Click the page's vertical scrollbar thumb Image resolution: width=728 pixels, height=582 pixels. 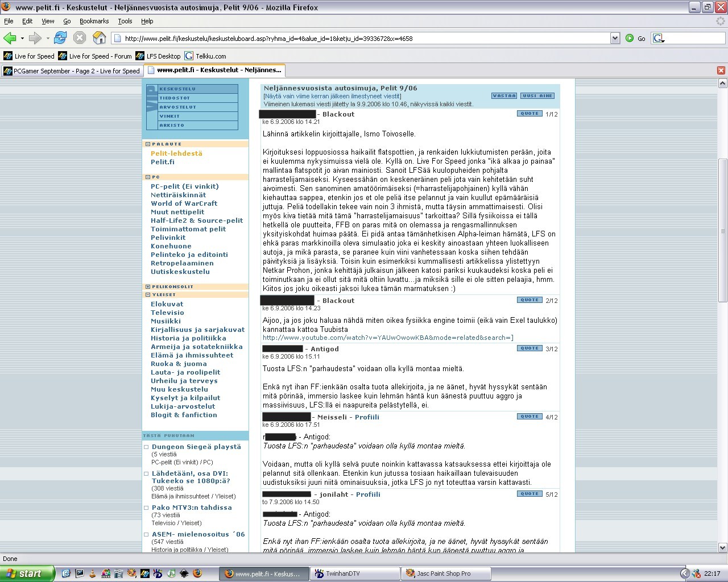coord(723,230)
